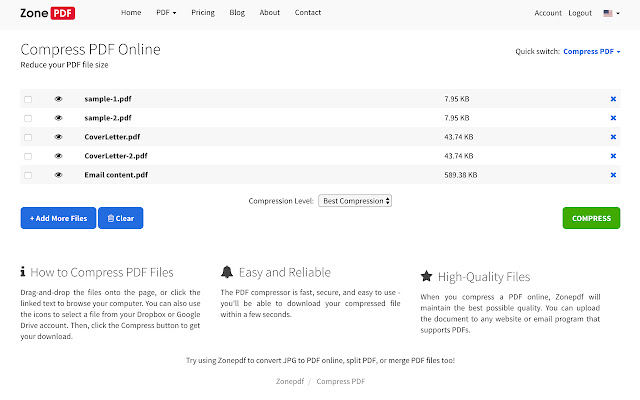This screenshot has height=400, width=640.
Task: Click the Zone PDF logo
Action: coord(49,13)
